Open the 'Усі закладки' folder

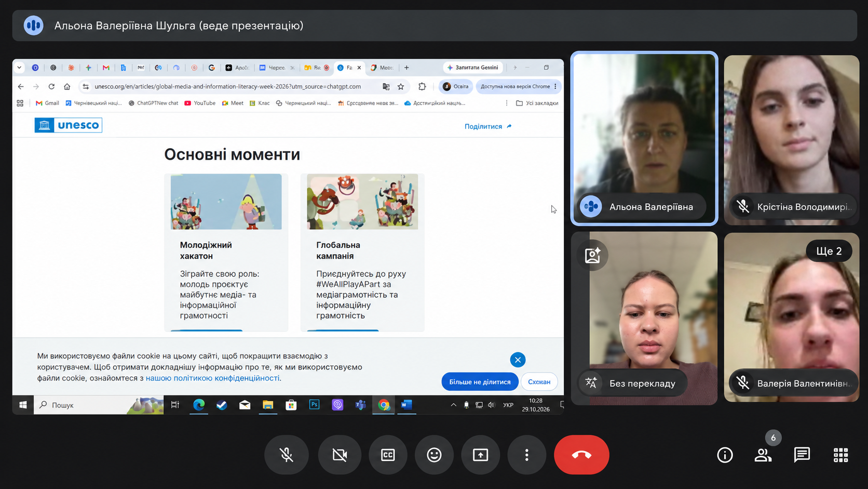(537, 103)
